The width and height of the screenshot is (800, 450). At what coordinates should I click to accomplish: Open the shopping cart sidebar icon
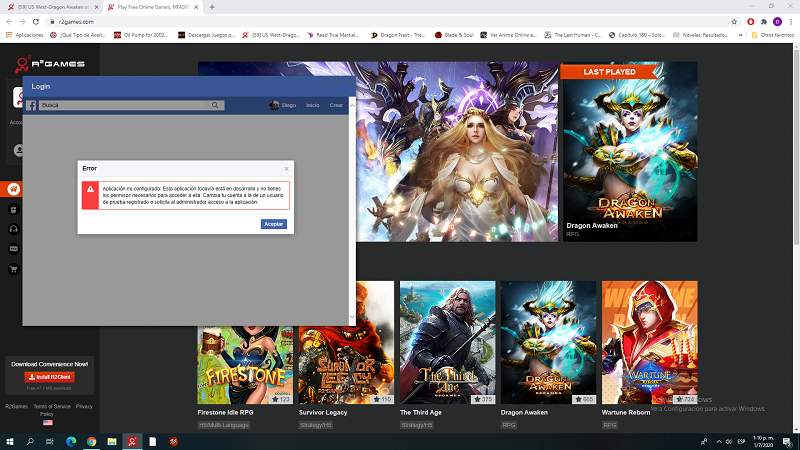(x=14, y=269)
